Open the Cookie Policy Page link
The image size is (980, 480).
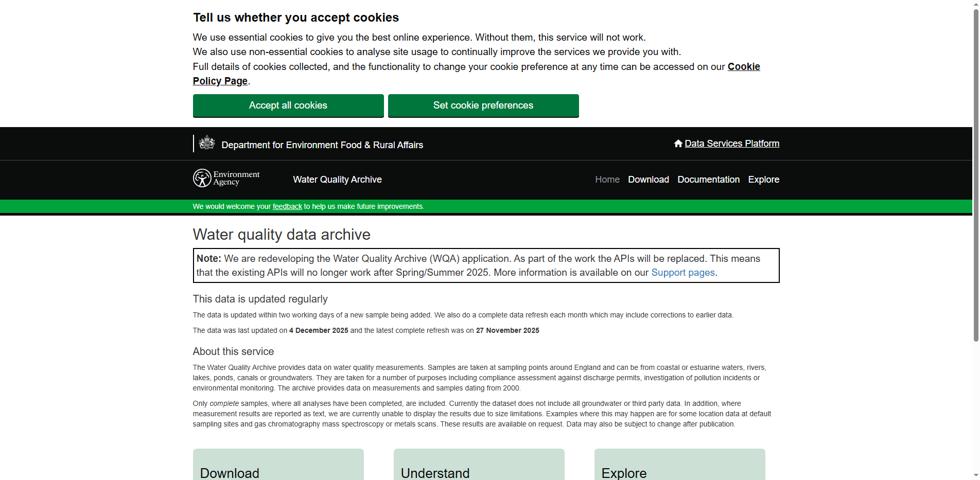[743, 66]
